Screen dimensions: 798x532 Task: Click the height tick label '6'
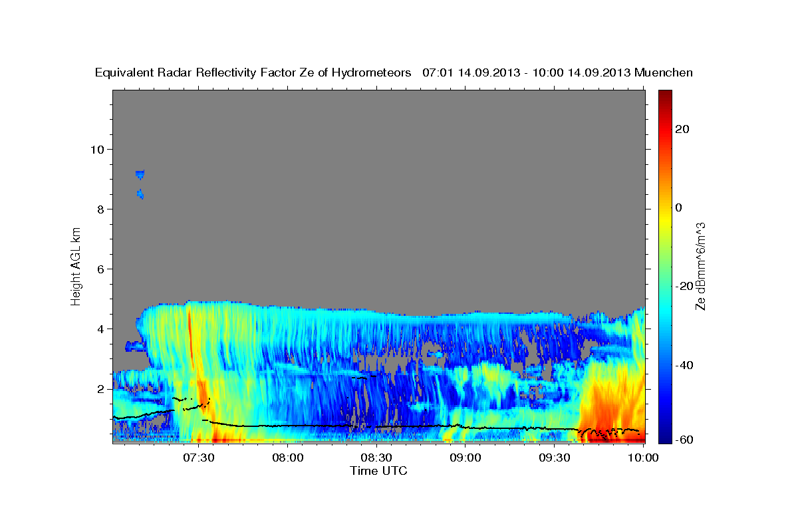[x=100, y=269]
